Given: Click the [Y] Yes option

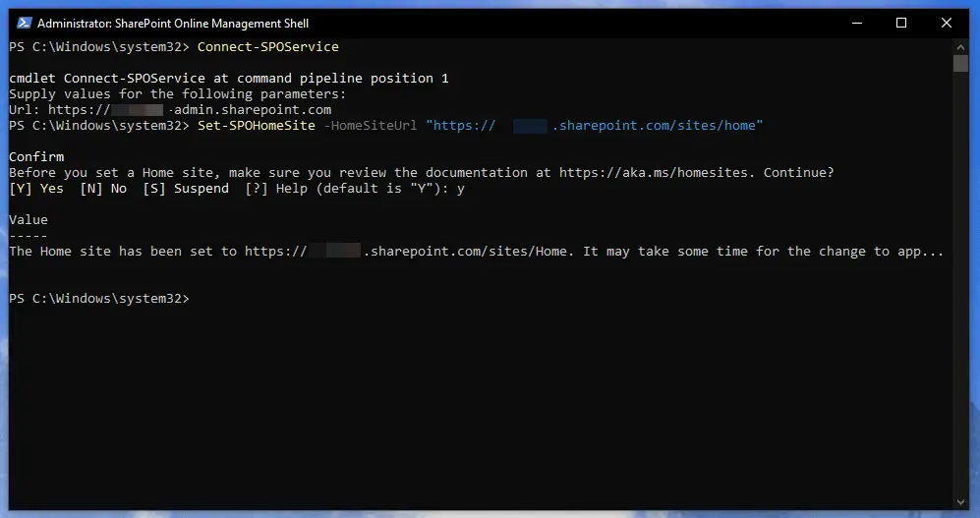Looking at the screenshot, I should tap(36, 189).
